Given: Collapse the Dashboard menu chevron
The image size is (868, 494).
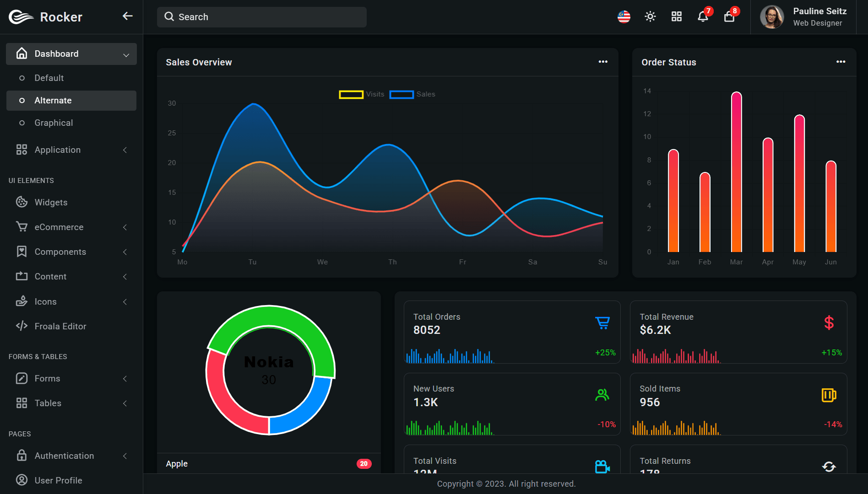Looking at the screenshot, I should (x=126, y=54).
